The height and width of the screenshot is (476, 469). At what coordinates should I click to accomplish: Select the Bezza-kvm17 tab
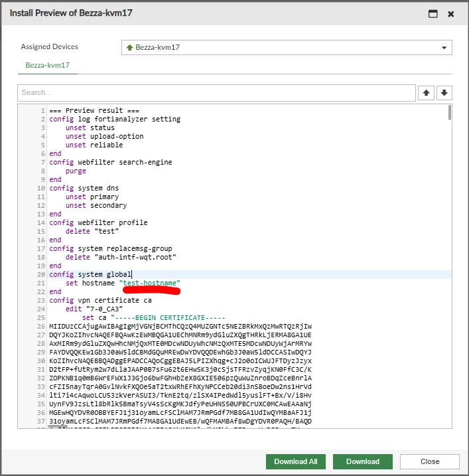click(x=47, y=65)
